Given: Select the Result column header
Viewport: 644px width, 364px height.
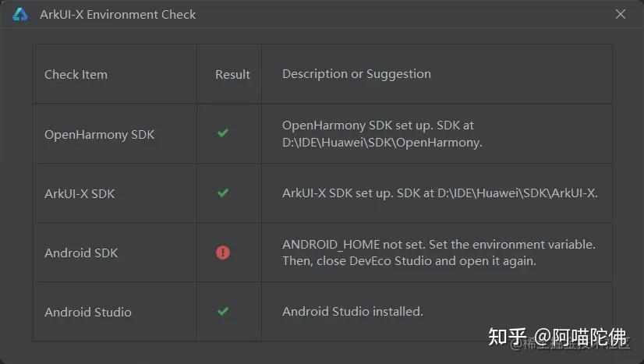Looking at the screenshot, I should (x=232, y=74).
